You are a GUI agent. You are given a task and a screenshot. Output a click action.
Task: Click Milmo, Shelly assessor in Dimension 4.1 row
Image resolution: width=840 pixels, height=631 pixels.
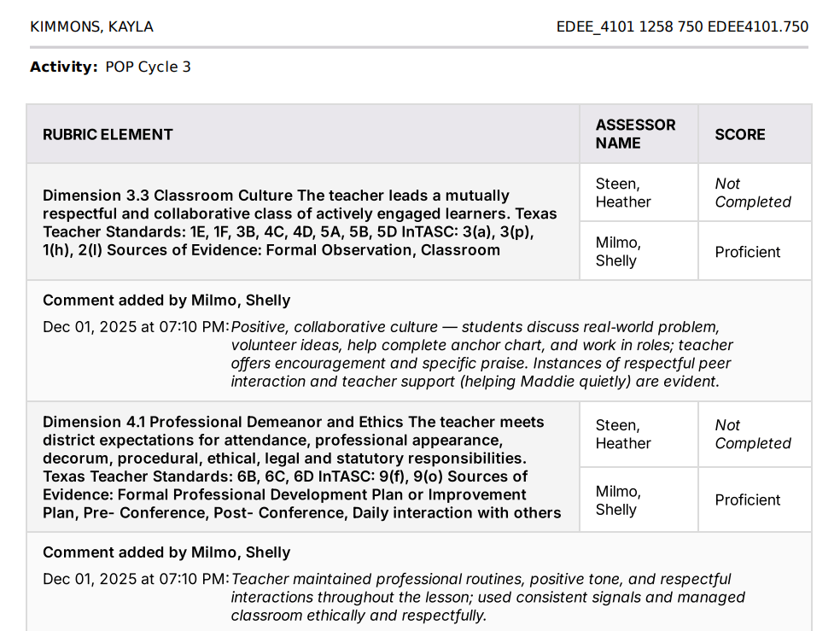[x=617, y=500]
